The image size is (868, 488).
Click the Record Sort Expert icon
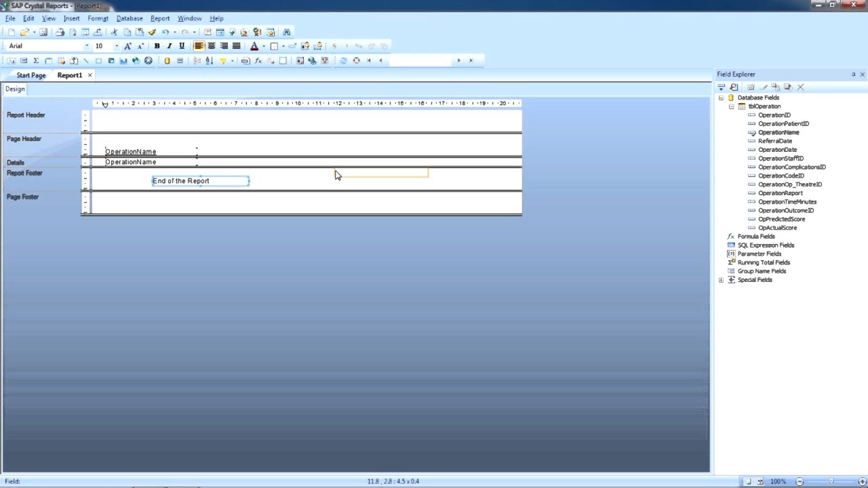(209, 60)
